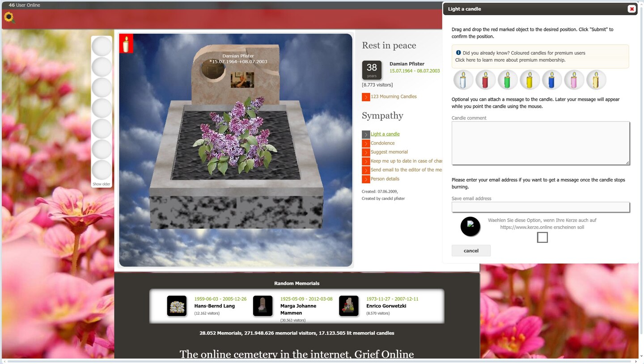Click the cancel button
The image size is (644, 364).
[471, 251]
